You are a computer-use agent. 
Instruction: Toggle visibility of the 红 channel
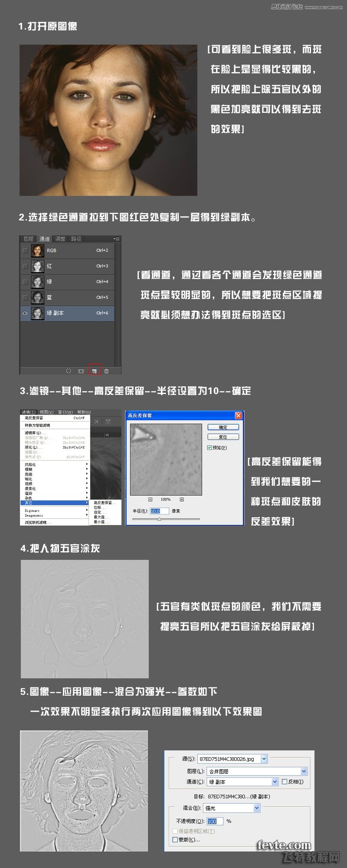(25, 266)
